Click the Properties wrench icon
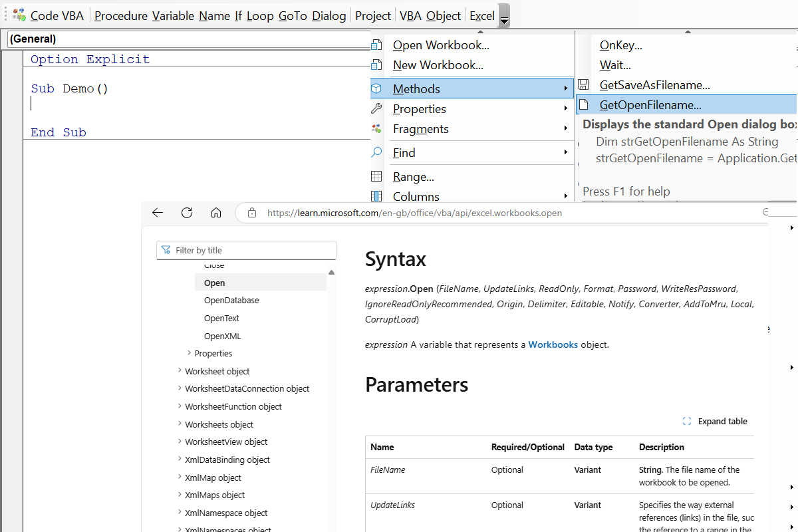 coord(376,108)
